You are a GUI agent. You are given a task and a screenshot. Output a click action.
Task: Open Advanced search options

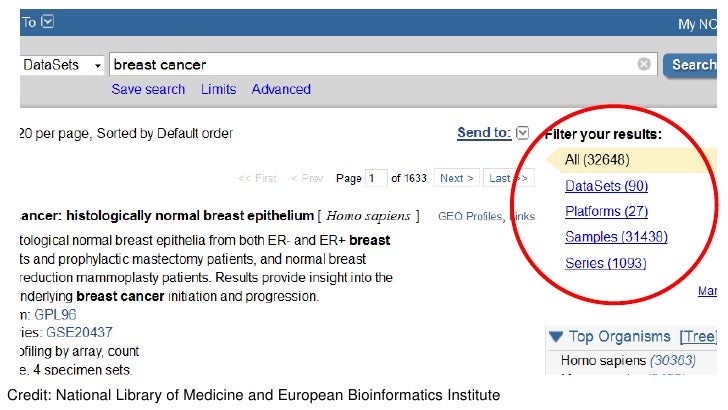[281, 89]
